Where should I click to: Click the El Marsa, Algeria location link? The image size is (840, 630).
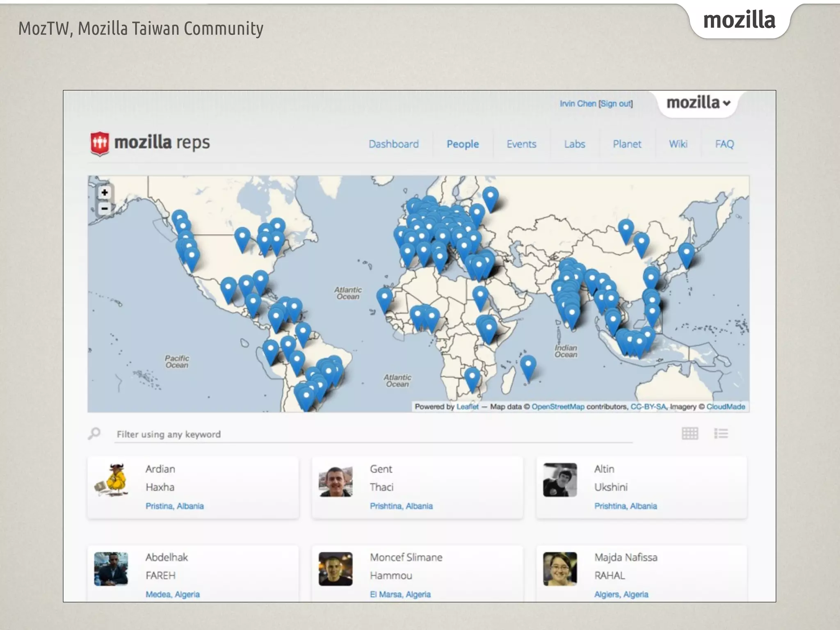coord(400,594)
